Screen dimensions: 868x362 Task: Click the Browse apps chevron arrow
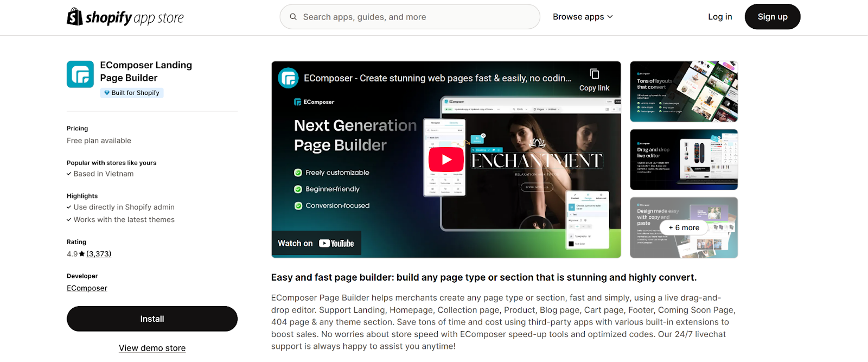click(x=610, y=17)
